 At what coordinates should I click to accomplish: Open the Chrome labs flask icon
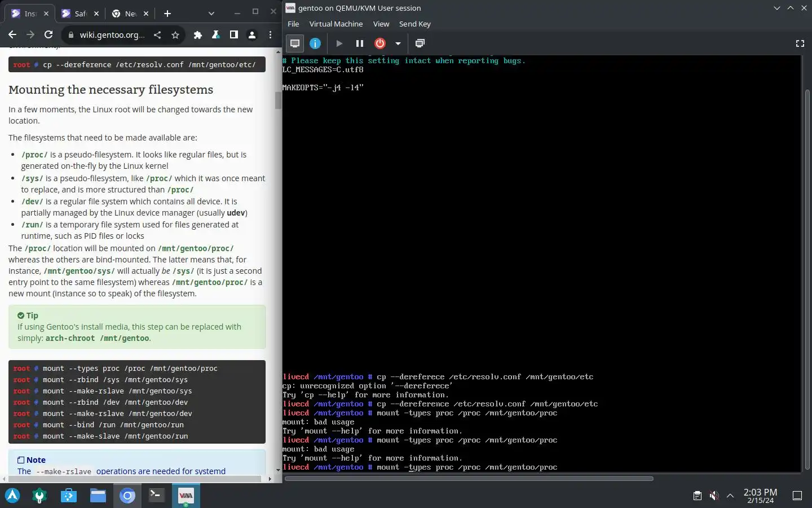tap(215, 35)
